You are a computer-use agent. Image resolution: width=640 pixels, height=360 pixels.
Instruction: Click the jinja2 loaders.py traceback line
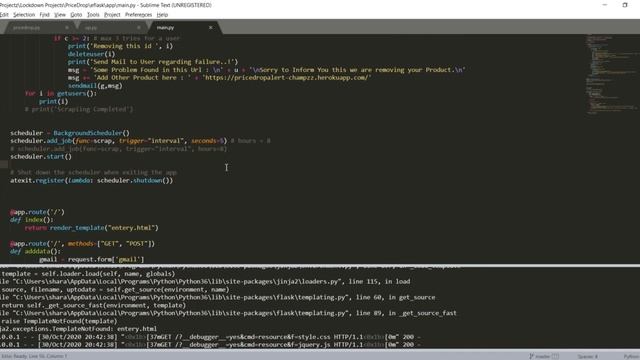(205, 282)
